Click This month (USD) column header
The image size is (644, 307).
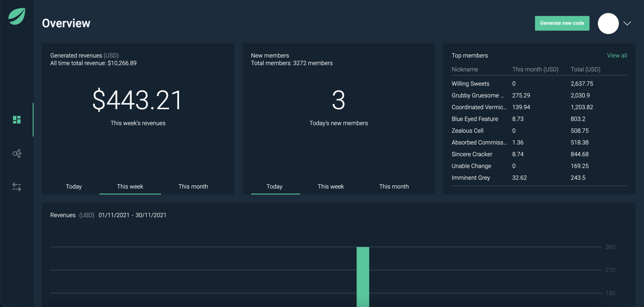(535, 69)
